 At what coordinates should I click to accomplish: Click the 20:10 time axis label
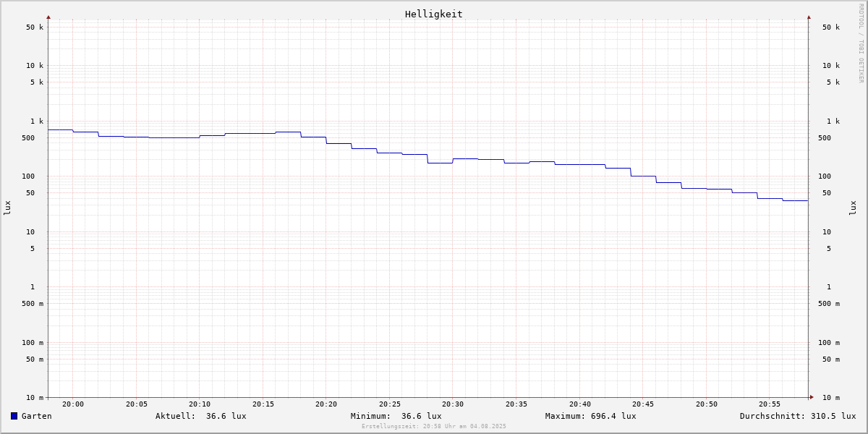point(200,404)
